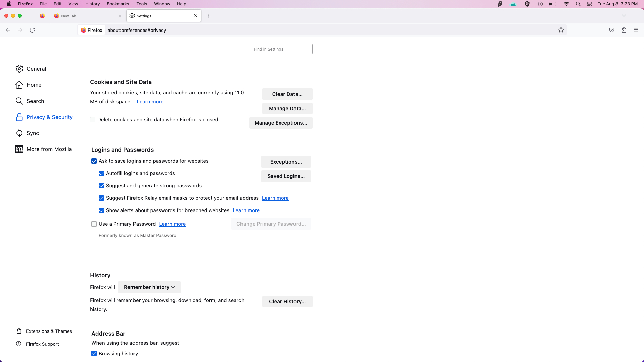The image size is (644, 362).
Task: Open a new tab with the plus icon
Action: tap(208, 16)
